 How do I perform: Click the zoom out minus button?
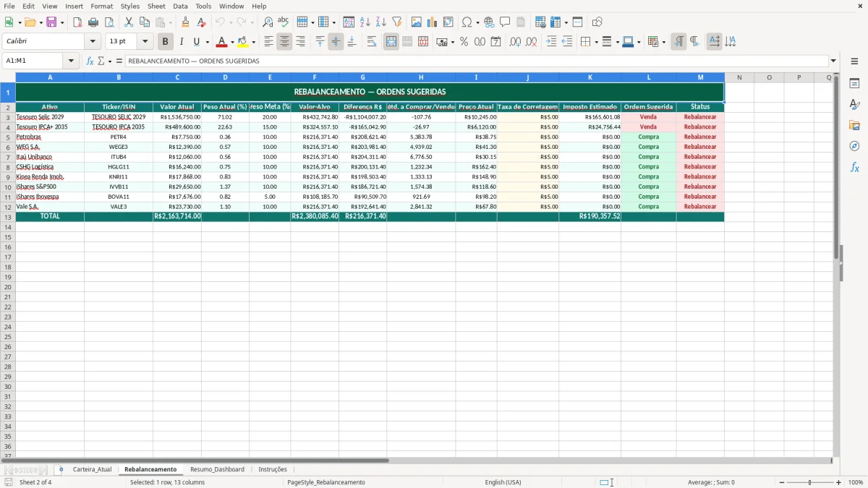click(x=782, y=482)
